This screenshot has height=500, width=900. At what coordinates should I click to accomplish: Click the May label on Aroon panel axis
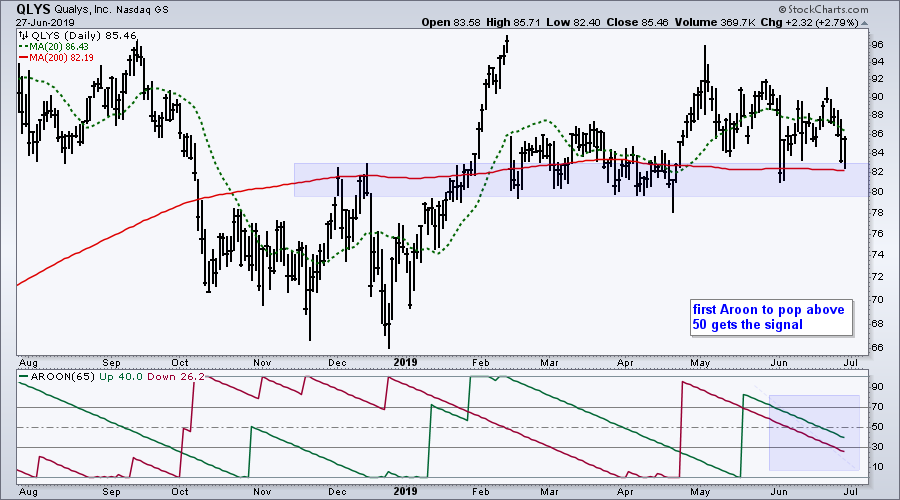[x=700, y=492]
